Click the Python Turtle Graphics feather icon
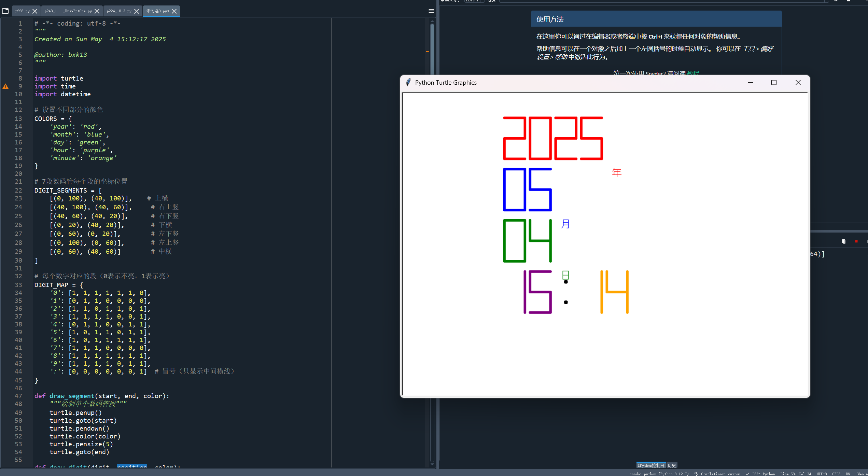 coord(408,83)
